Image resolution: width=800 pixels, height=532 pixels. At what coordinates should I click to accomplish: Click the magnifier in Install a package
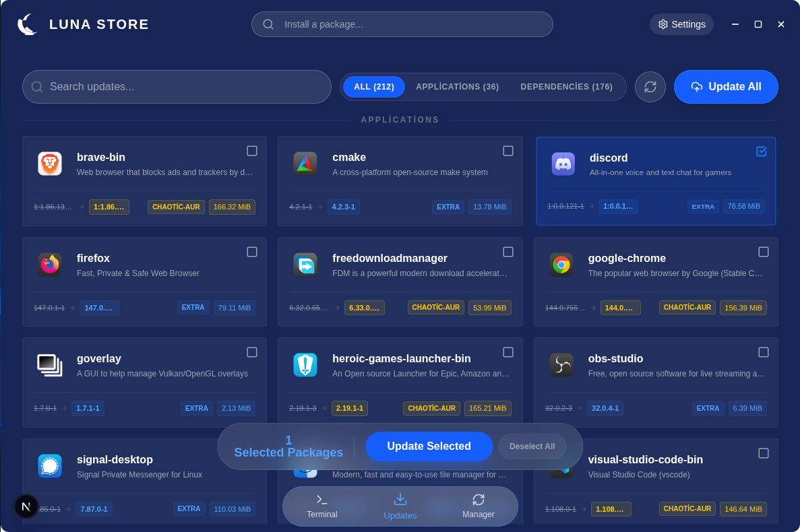click(268, 24)
